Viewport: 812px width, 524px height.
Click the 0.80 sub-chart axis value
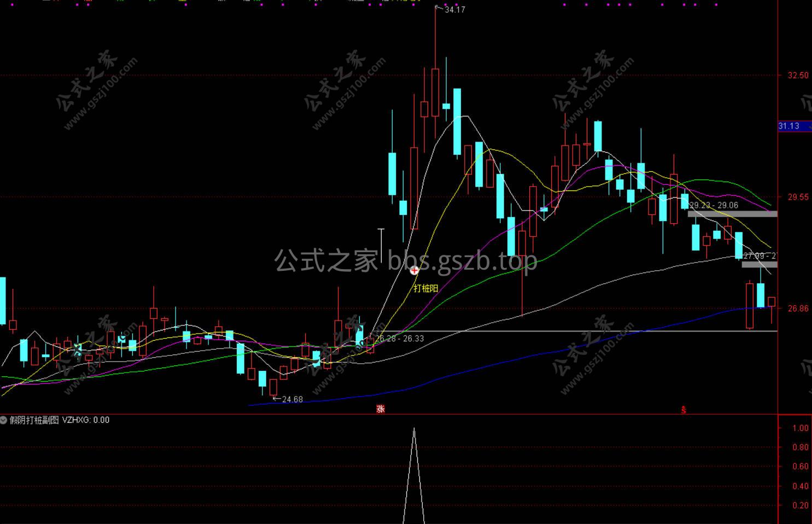point(801,447)
